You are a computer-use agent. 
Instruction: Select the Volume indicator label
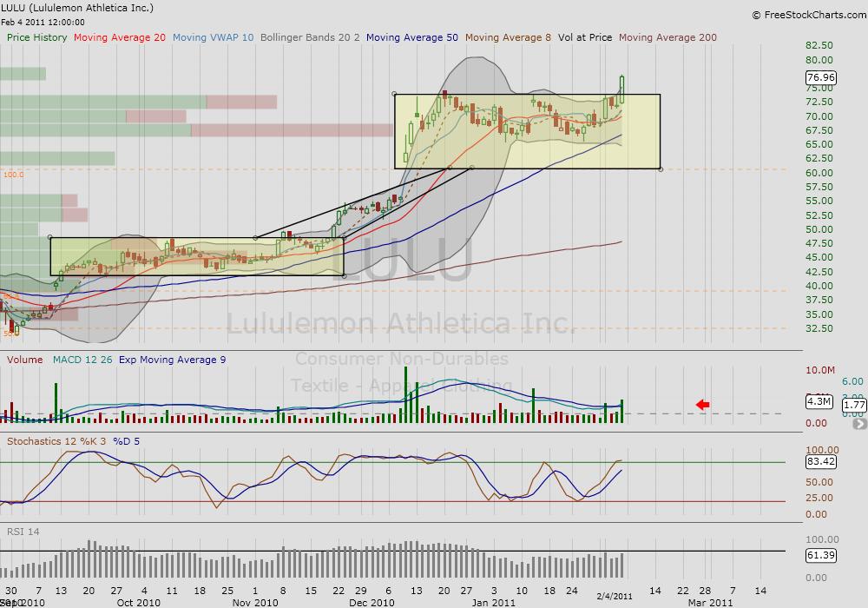coord(25,360)
